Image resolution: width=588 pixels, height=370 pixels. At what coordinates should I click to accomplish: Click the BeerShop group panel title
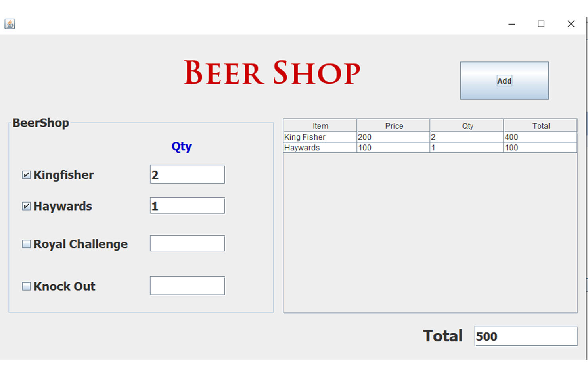[40, 123]
